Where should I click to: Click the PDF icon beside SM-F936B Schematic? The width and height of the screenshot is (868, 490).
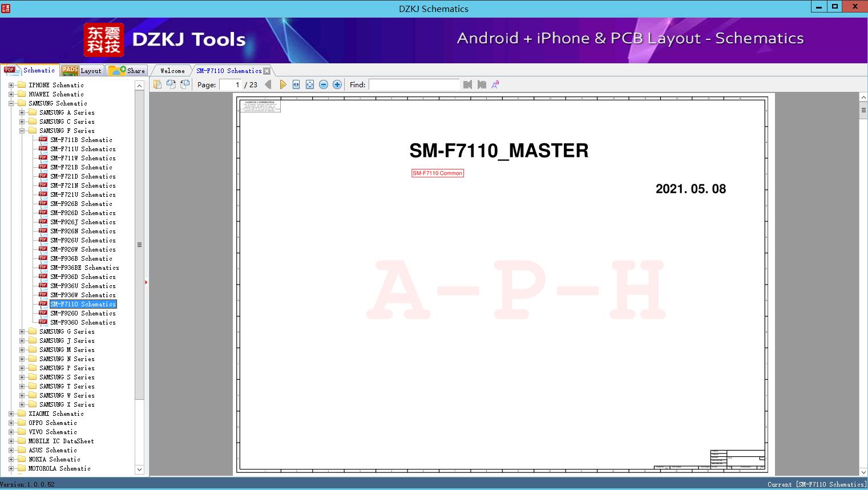(43, 258)
